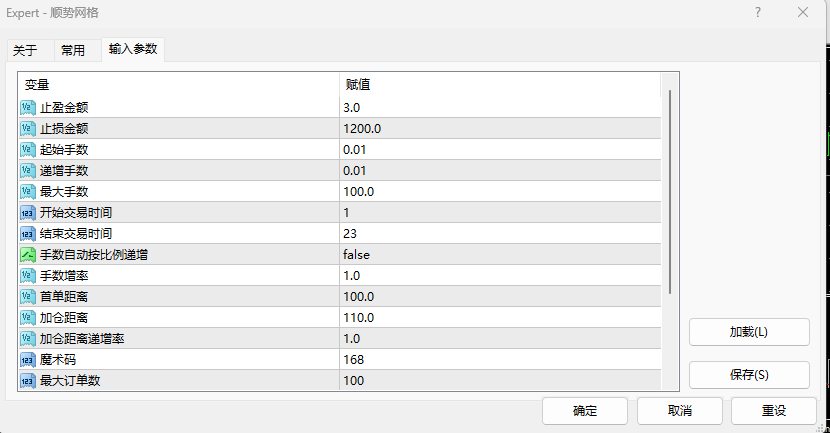Viewport: 830px width, 433px height.
Task: Click the integer icon beside 开始交易时间
Action: pos(28,212)
